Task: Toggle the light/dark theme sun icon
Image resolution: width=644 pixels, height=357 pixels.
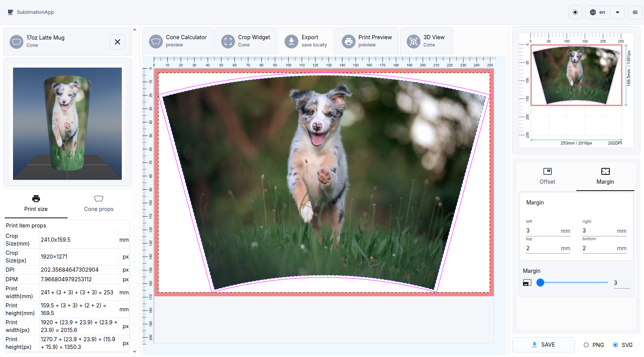Action: point(575,12)
